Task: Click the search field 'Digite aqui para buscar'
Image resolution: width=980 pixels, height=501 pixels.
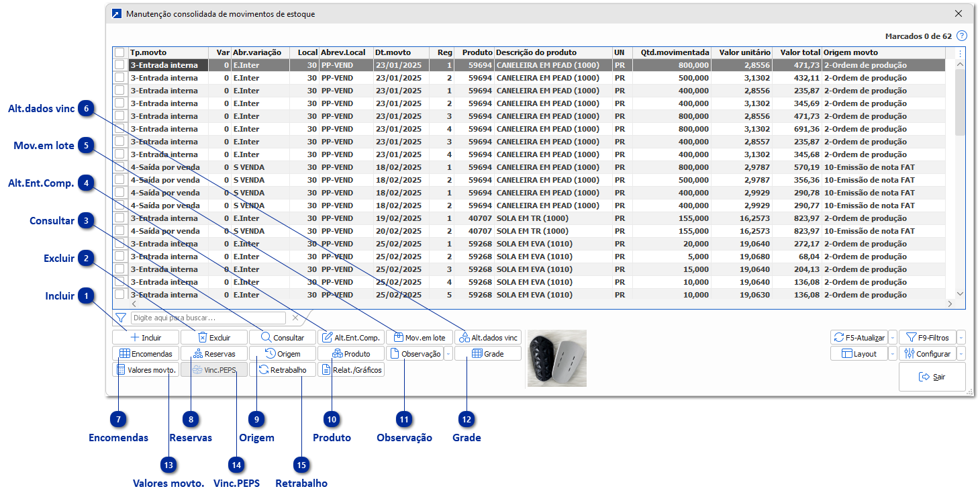Action: (208, 318)
